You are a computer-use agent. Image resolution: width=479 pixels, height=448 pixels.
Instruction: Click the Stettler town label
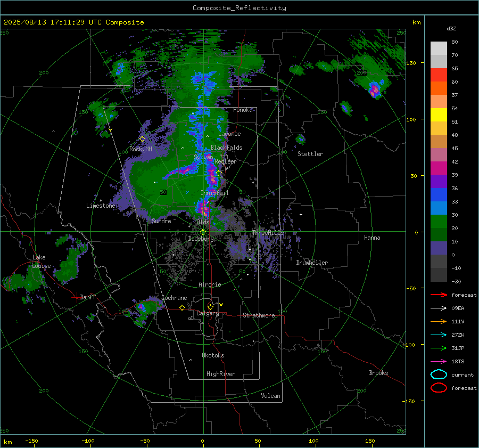tap(310, 154)
